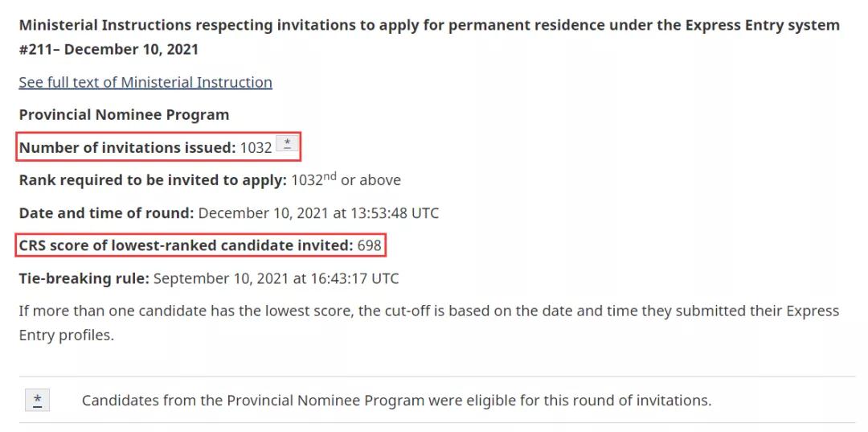868x432 pixels.
Task: Open the See full text of Ministerial Instruction link
Action: coord(145,83)
